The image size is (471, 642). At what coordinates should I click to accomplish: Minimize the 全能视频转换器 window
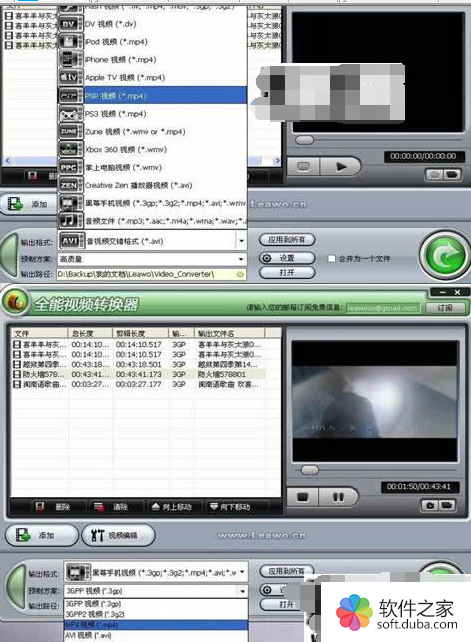[x=442, y=292]
